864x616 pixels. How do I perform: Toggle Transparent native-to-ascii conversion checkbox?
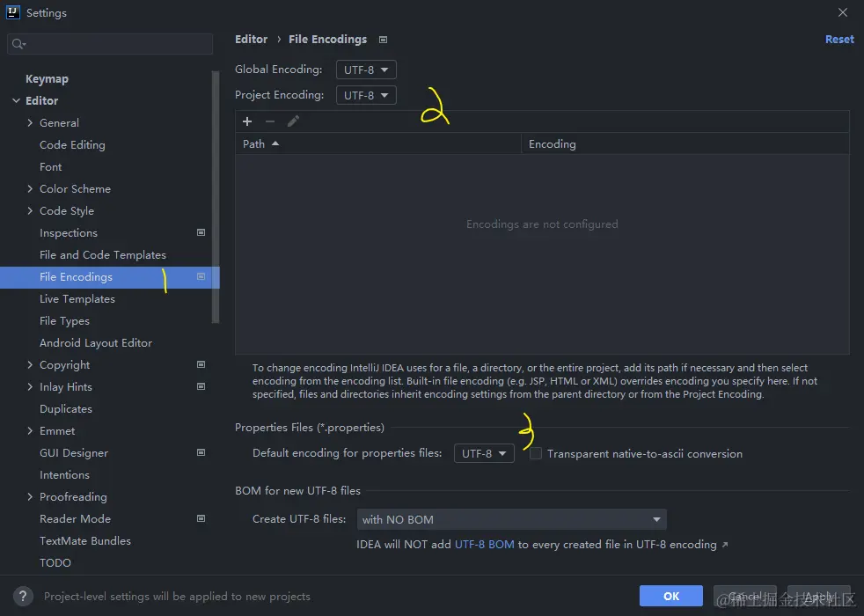(x=536, y=453)
